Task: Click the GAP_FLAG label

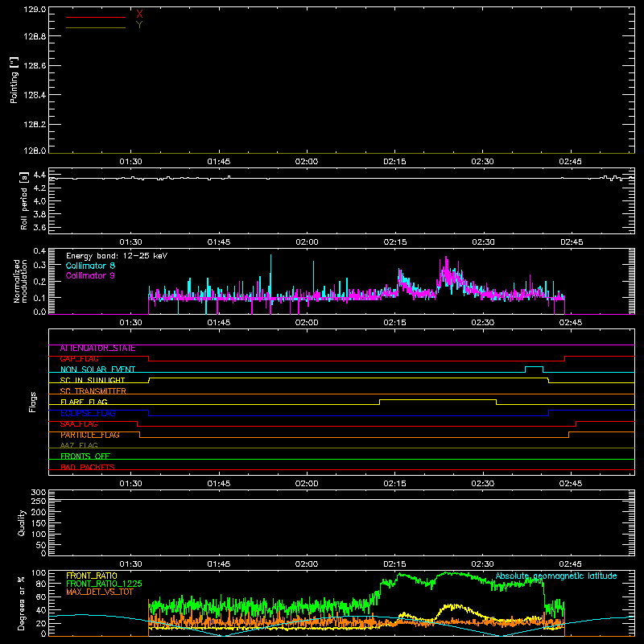Action: (x=79, y=359)
